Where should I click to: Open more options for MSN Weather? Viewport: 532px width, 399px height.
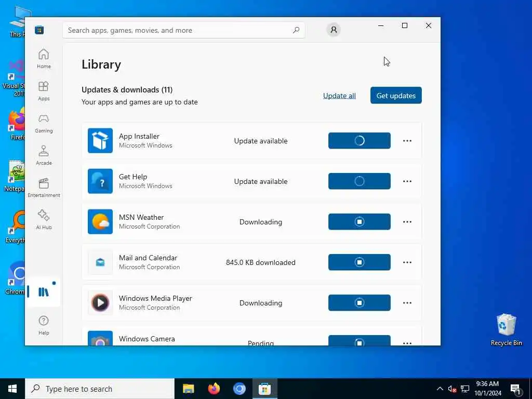pos(407,221)
